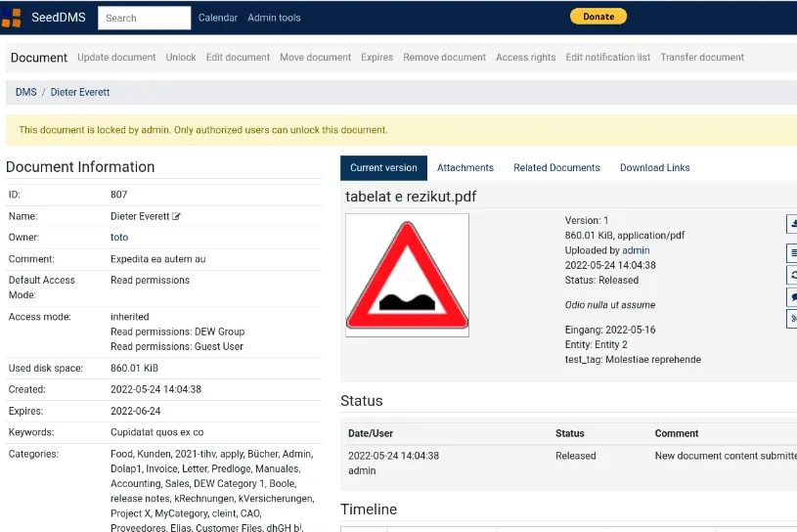Click the circular arrows status icon button
Screen dimensions: 797x532
coord(792,275)
